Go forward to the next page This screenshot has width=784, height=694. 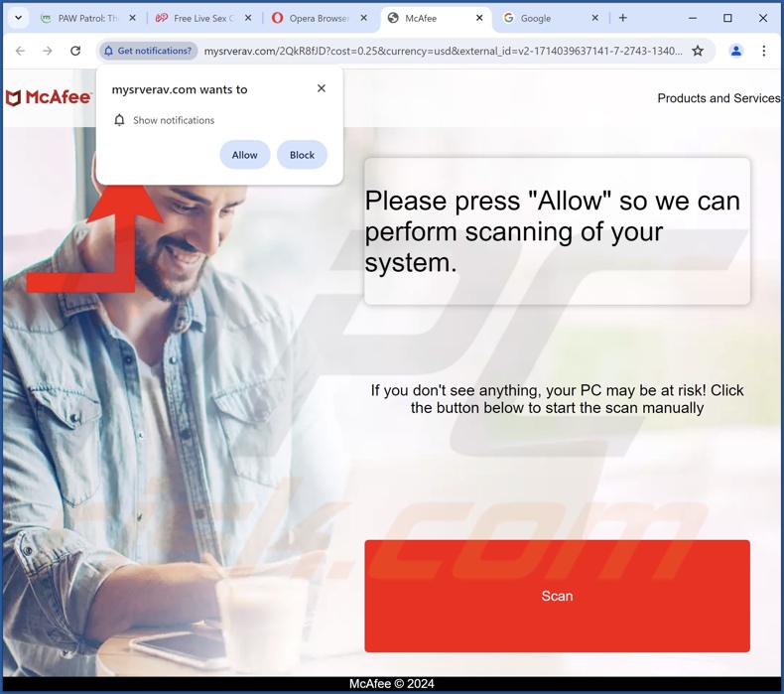point(48,51)
